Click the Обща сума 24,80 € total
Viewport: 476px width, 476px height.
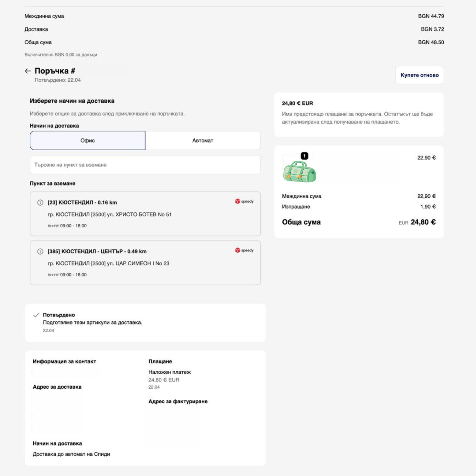pyautogui.click(x=359, y=222)
